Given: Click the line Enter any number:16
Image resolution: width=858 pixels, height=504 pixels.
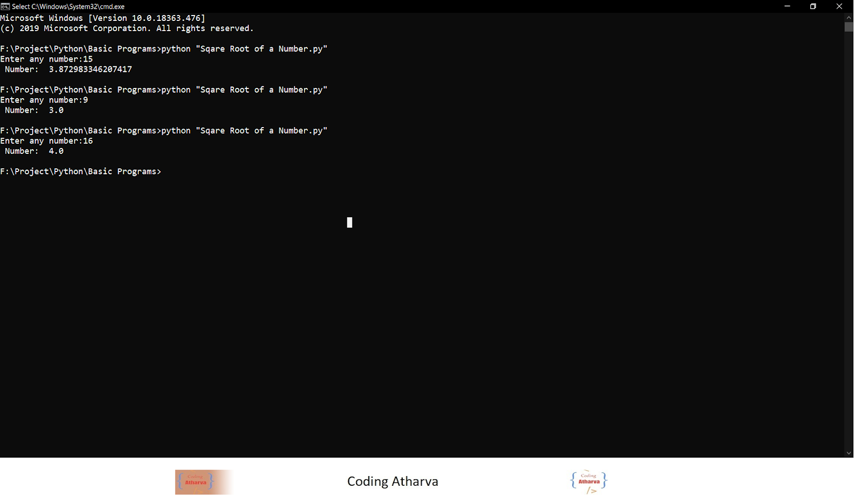Looking at the screenshot, I should click(x=46, y=140).
